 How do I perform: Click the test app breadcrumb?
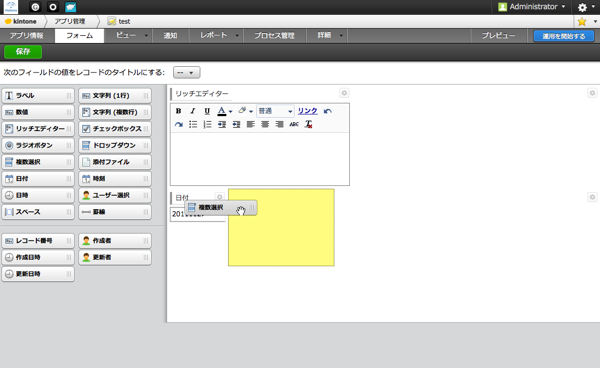[x=119, y=21]
